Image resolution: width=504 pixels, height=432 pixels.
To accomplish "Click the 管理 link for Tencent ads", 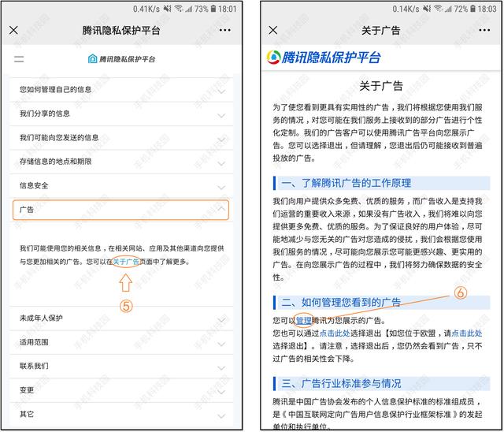I will coord(304,321).
